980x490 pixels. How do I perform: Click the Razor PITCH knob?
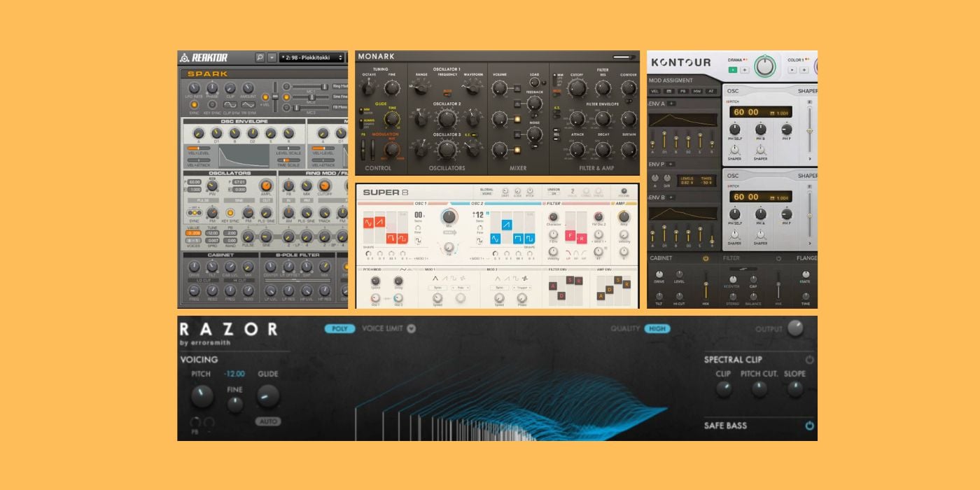(202, 396)
